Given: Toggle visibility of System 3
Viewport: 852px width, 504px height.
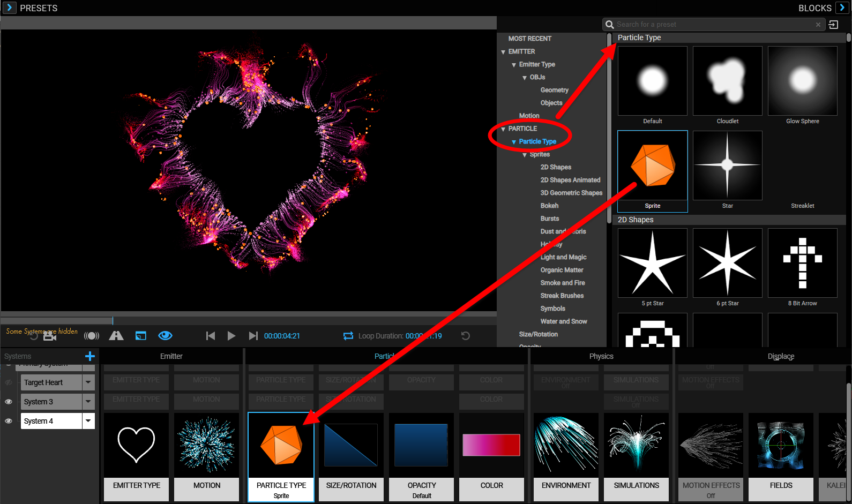Looking at the screenshot, I should tap(9, 402).
